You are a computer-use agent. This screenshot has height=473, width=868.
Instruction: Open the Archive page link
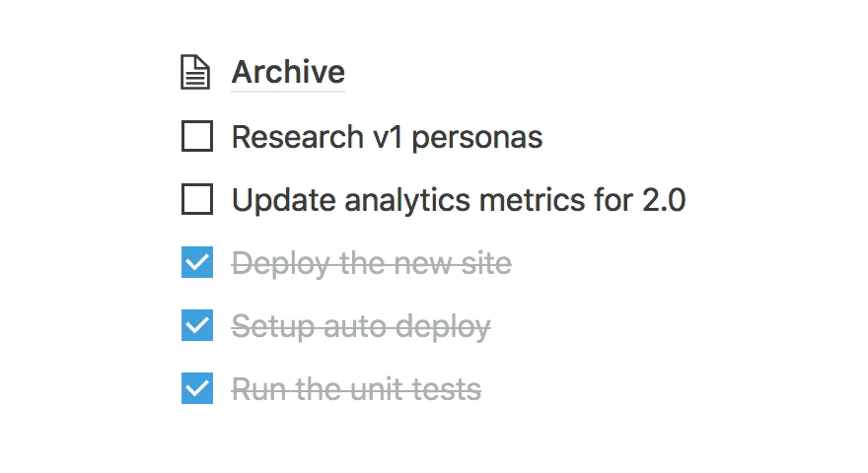click(x=288, y=72)
